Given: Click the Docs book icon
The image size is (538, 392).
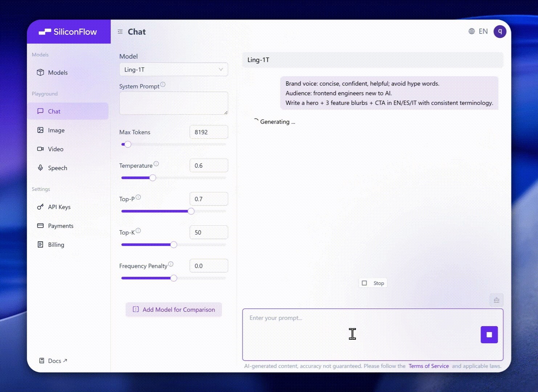Looking at the screenshot, I should pos(42,361).
